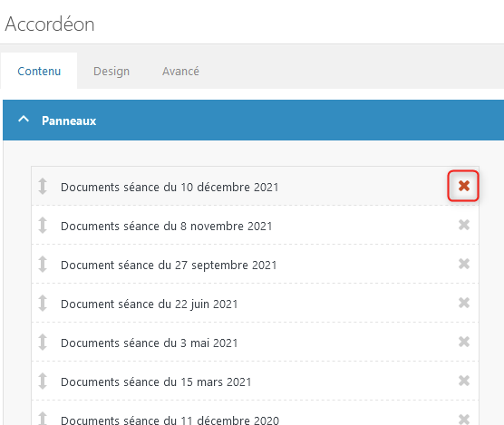This screenshot has width=504, height=425.
Task: Select the move handle for 27 septembre 2021
Action: pos(43,264)
